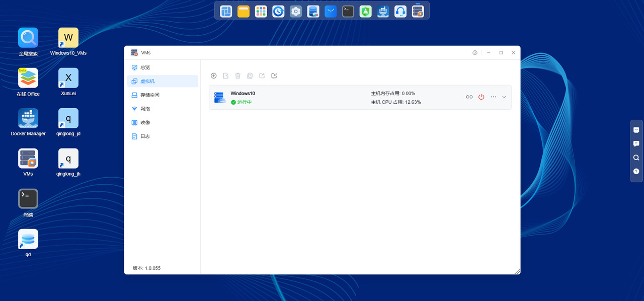Viewport: 644px width, 301px height.
Task: Click the active VMs icon in top dock
Action: (x=418, y=11)
